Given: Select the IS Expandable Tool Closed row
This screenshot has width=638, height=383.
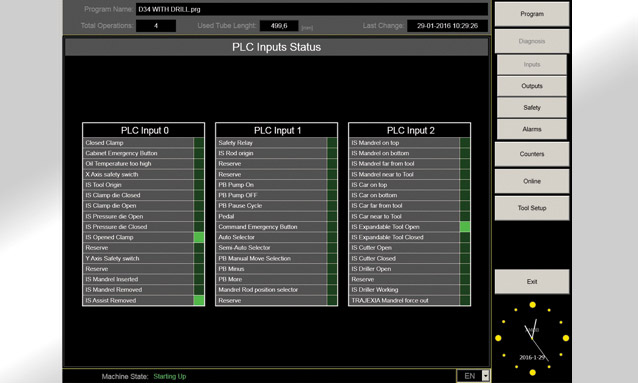Looking at the screenshot, I should point(409,237).
